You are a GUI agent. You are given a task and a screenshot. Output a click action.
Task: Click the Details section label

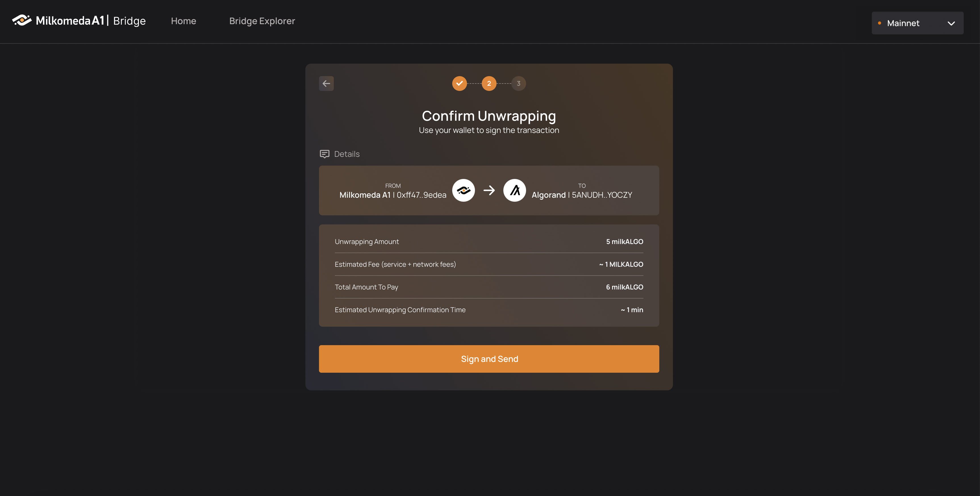pos(347,154)
